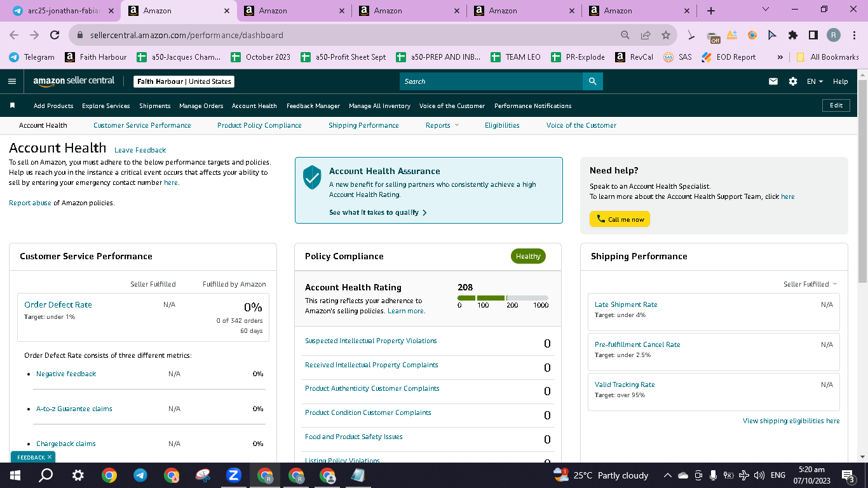868x488 pixels.
Task: Open Manage All Inventory
Action: tap(380, 105)
